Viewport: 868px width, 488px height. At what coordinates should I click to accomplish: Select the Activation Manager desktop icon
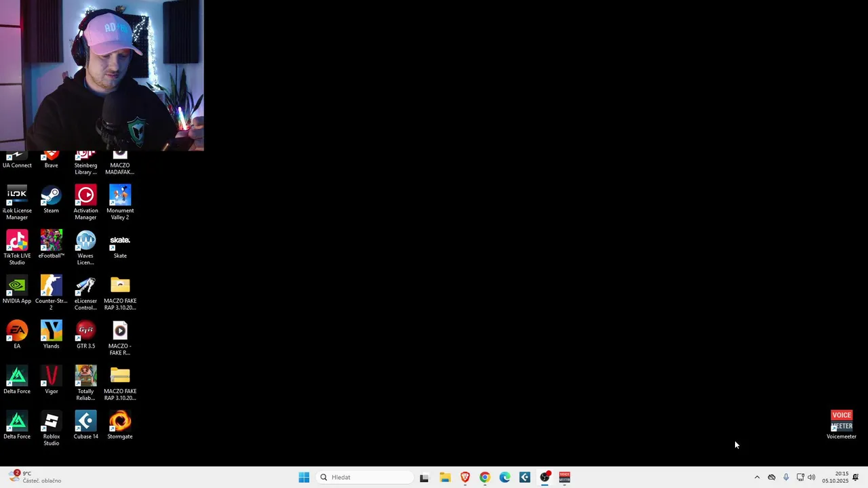pyautogui.click(x=85, y=202)
